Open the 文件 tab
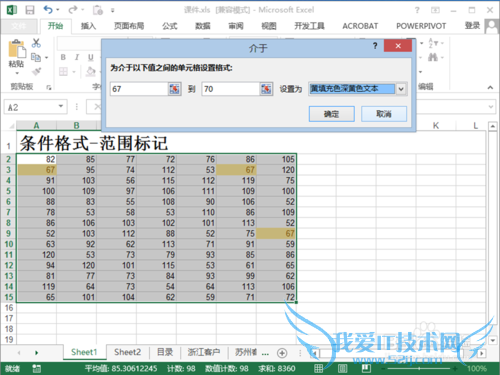This screenshot has width=500, height=375. point(19,26)
